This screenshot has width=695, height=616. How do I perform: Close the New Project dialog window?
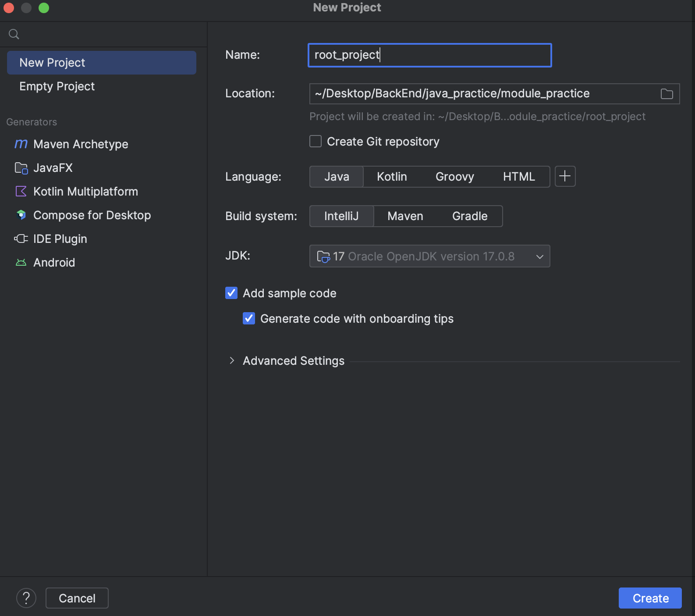pyautogui.click(x=9, y=8)
